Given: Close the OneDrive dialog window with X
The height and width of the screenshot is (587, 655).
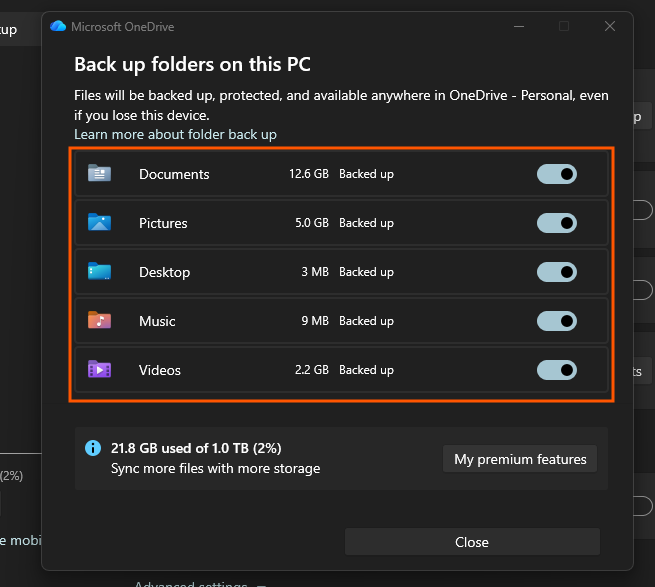Looking at the screenshot, I should pos(610,26).
